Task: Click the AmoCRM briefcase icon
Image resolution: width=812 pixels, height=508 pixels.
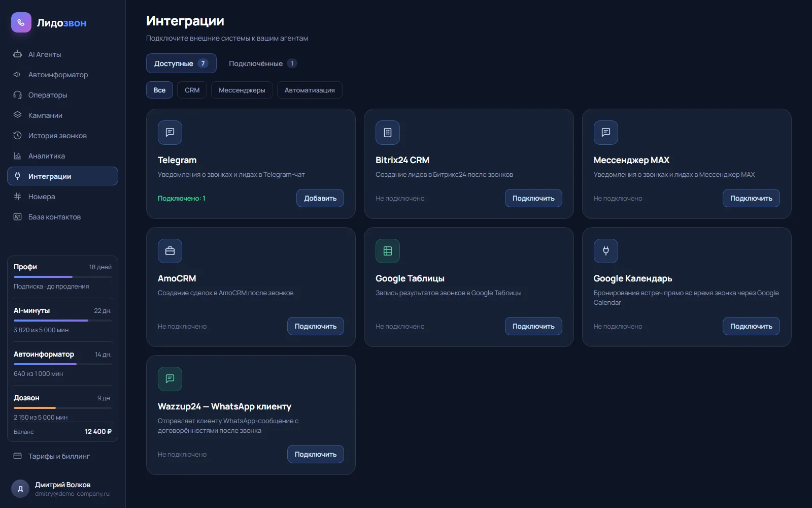Action: pos(170,251)
